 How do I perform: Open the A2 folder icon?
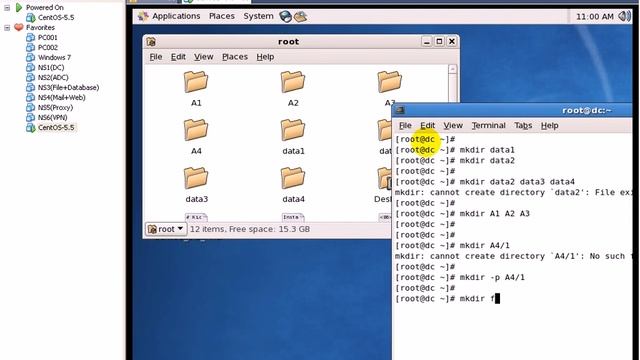tap(293, 82)
